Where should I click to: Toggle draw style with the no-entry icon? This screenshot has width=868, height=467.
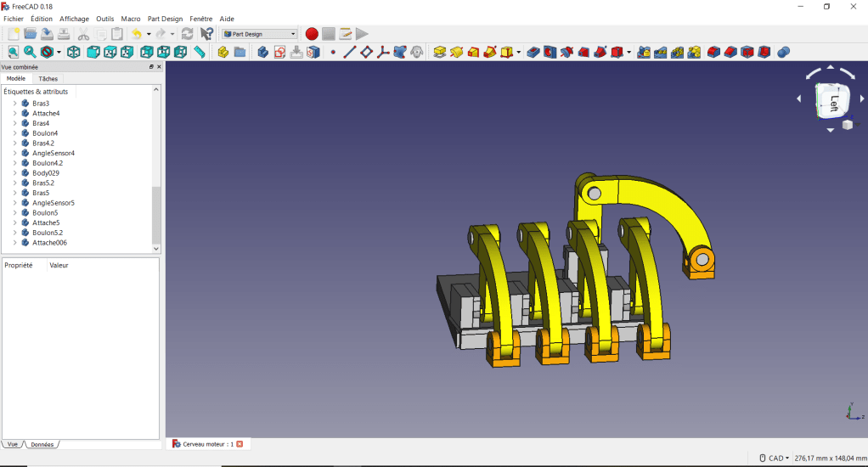46,53
